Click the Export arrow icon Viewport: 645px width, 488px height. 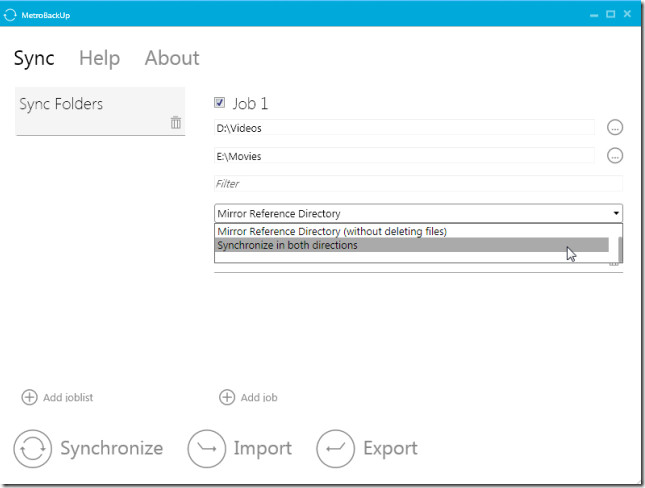click(336, 448)
